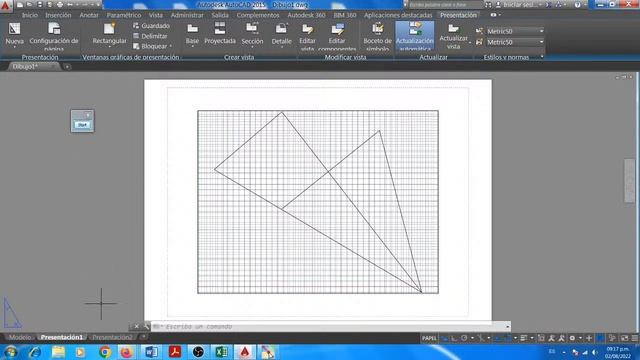
Task: Click the status bar customization menu icon
Action: (635, 338)
